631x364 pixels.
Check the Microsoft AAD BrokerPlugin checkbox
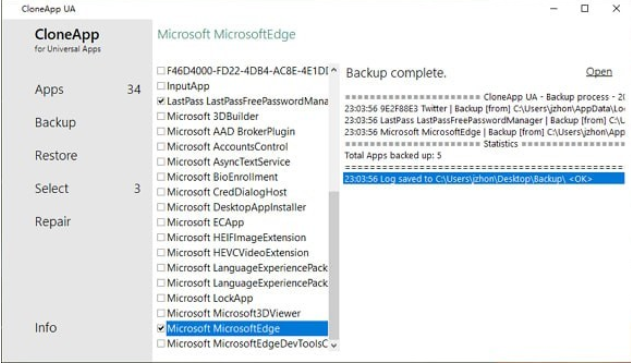(161, 131)
